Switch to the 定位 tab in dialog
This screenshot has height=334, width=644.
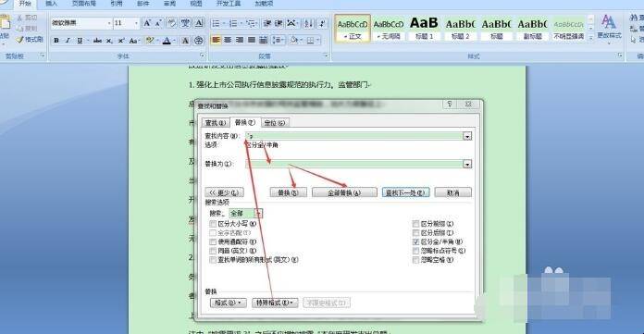[x=275, y=123]
